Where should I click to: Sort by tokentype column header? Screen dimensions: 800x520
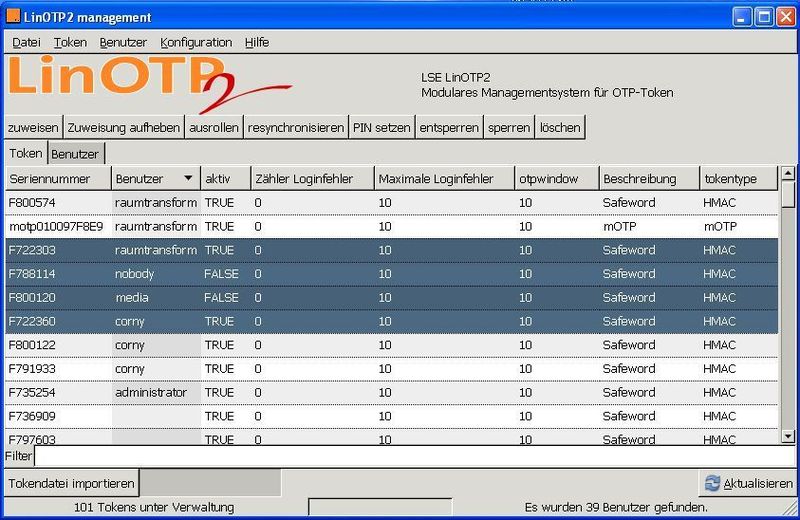click(x=739, y=179)
